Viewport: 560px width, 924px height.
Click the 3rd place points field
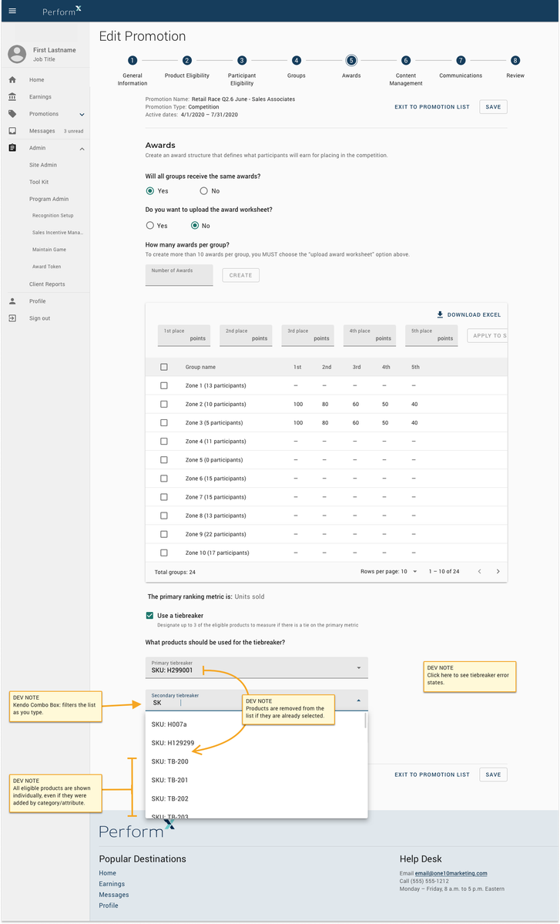(x=307, y=335)
